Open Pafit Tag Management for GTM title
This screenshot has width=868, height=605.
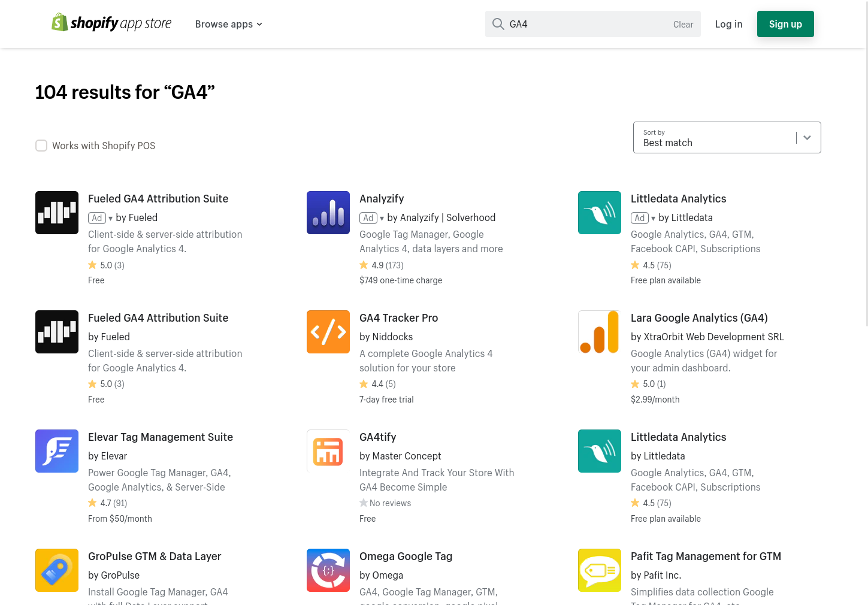pyautogui.click(x=706, y=556)
